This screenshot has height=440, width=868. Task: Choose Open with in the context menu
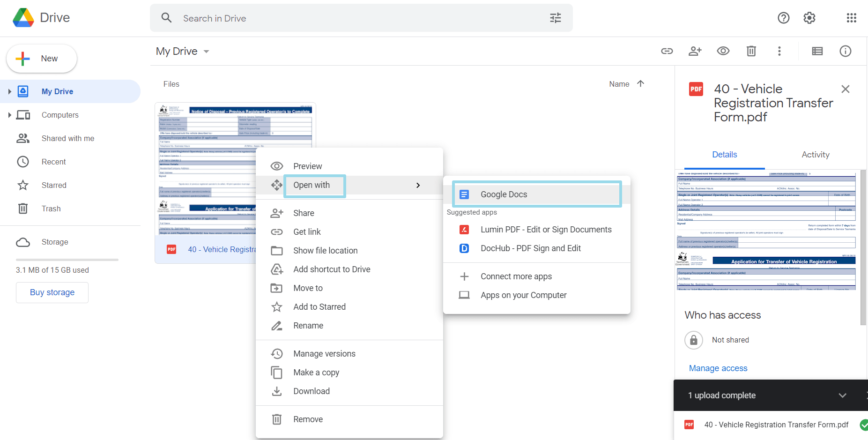(x=349, y=185)
